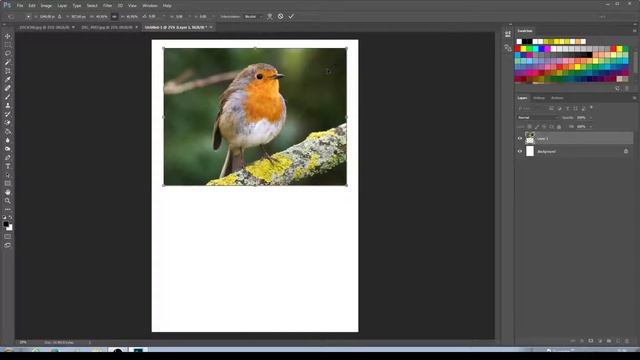Create a new layer from Layers footer

[x=618, y=341]
